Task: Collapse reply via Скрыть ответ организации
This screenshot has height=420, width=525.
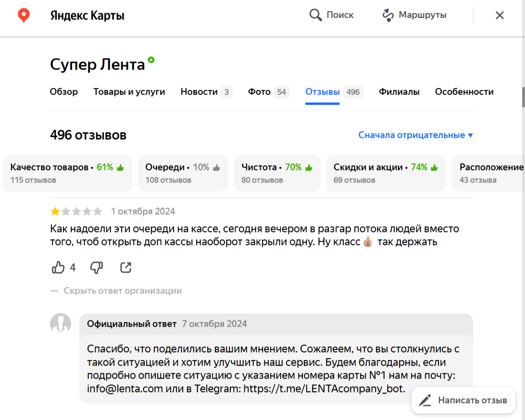Action: tap(123, 291)
